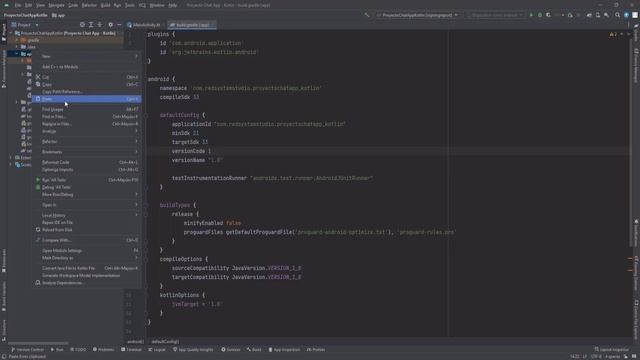Choose Optimize Imports
The height and width of the screenshot is (360, 640).
pos(87,170)
